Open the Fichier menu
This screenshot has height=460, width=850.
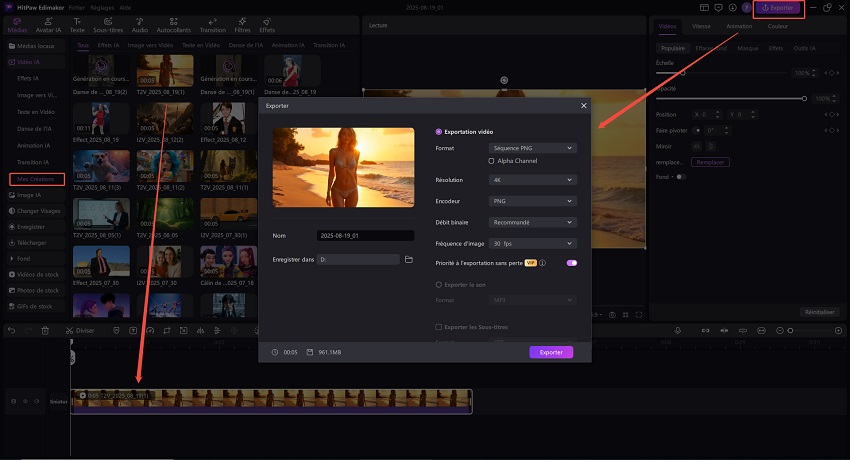click(76, 8)
